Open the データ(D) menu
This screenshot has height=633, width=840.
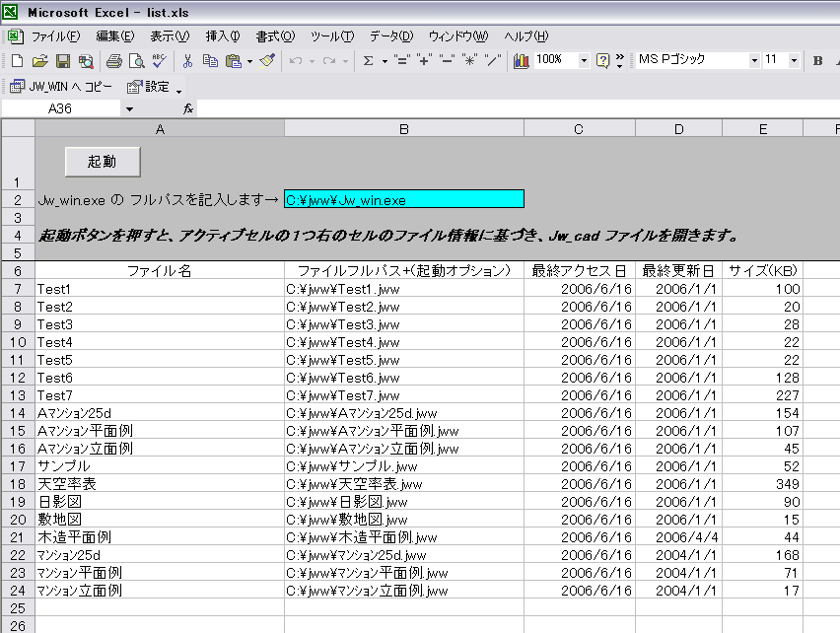pyautogui.click(x=391, y=36)
